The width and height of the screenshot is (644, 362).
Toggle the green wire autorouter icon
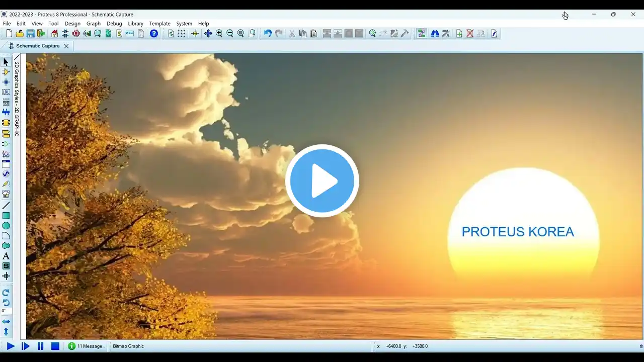(x=421, y=34)
